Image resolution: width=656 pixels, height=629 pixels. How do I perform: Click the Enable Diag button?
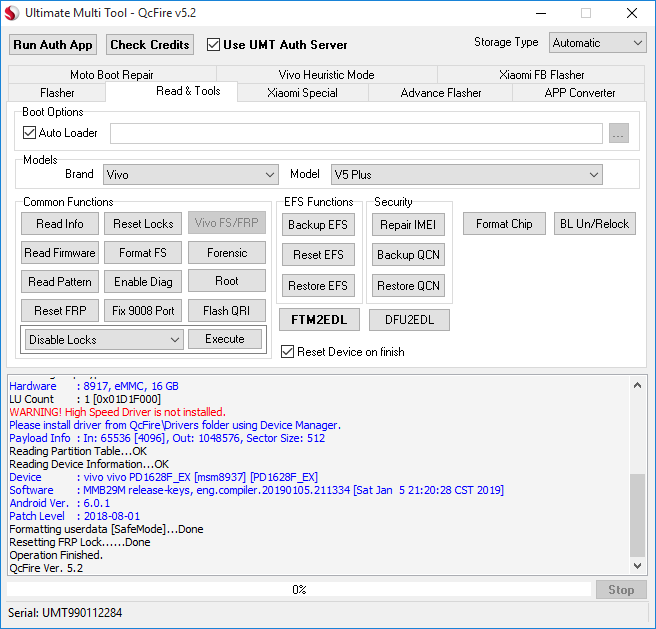pos(143,282)
